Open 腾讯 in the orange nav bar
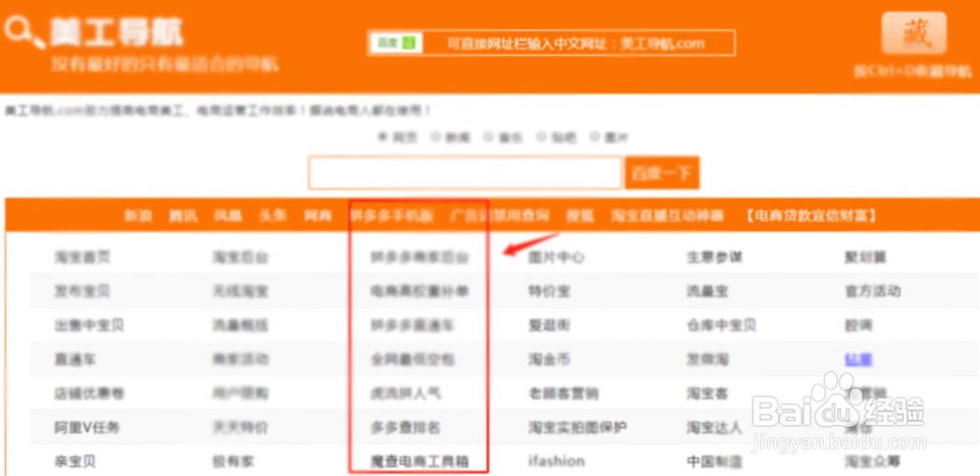 click(183, 216)
